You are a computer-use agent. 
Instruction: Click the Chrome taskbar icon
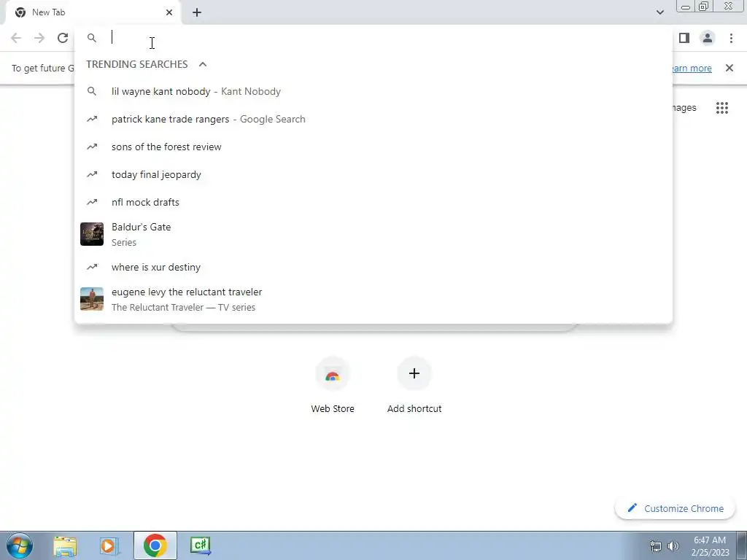point(155,545)
